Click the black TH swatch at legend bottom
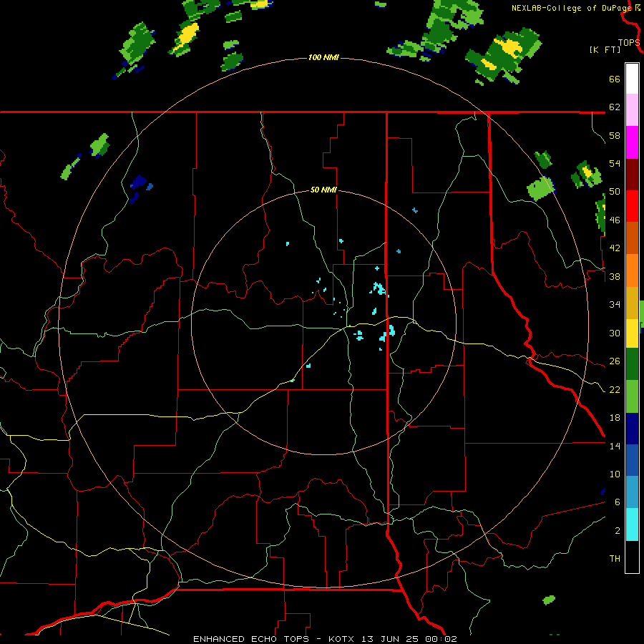Image resolution: width=644 pixels, height=644 pixels. click(x=632, y=557)
